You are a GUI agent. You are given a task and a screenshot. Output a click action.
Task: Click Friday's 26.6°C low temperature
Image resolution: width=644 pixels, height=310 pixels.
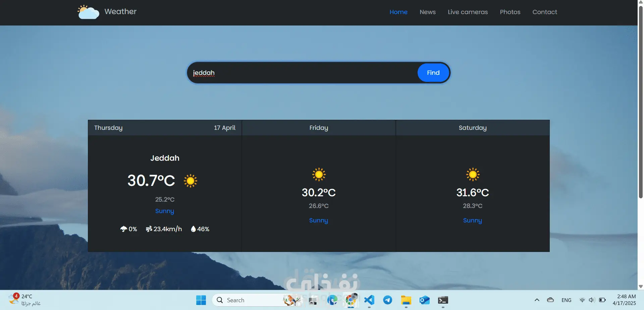click(x=319, y=206)
